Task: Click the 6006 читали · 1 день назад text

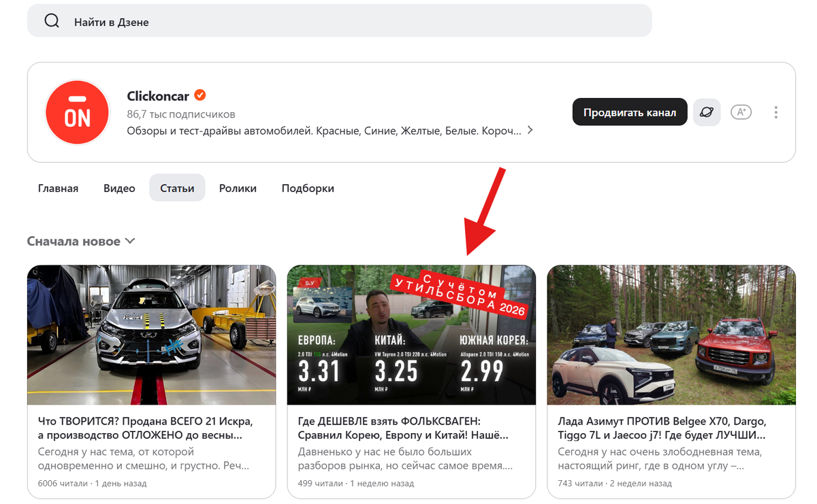Action: (92, 484)
